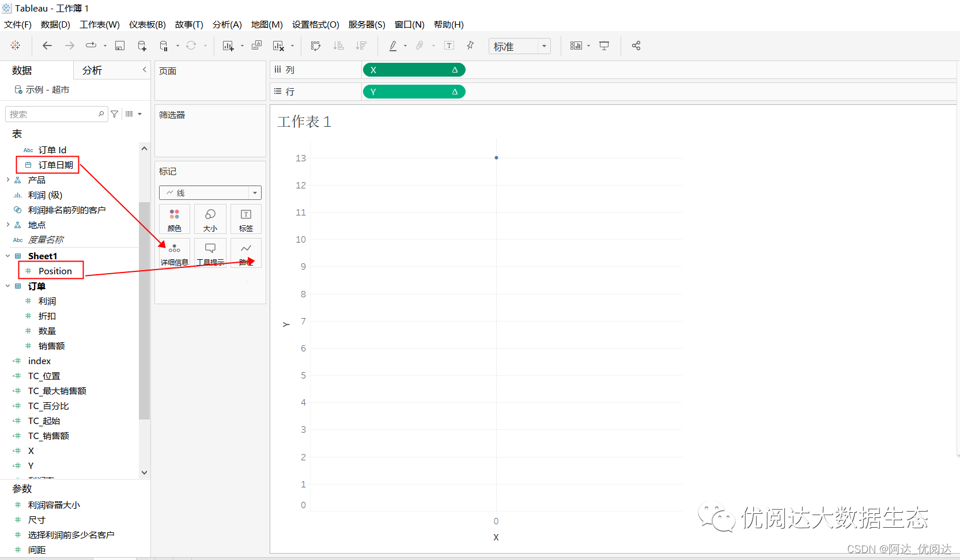Select the 利润容器大小 parameter
The image size is (960, 560).
pos(54,505)
